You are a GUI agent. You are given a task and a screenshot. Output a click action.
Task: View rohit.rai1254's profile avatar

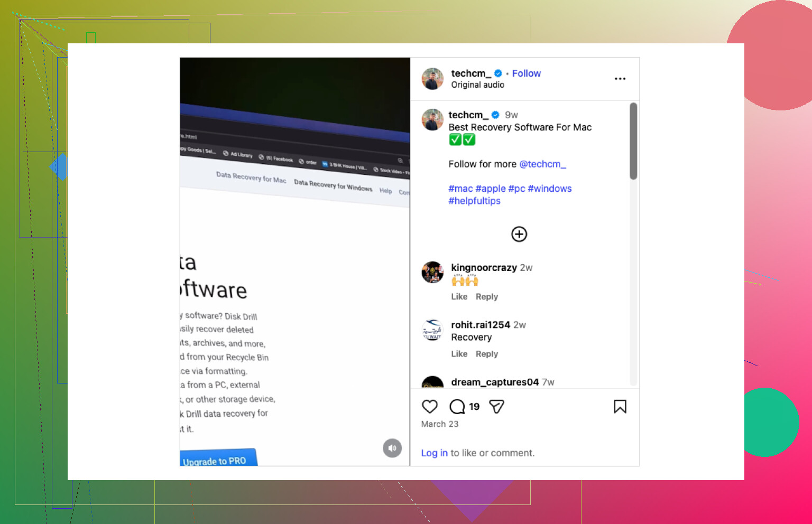[432, 330]
